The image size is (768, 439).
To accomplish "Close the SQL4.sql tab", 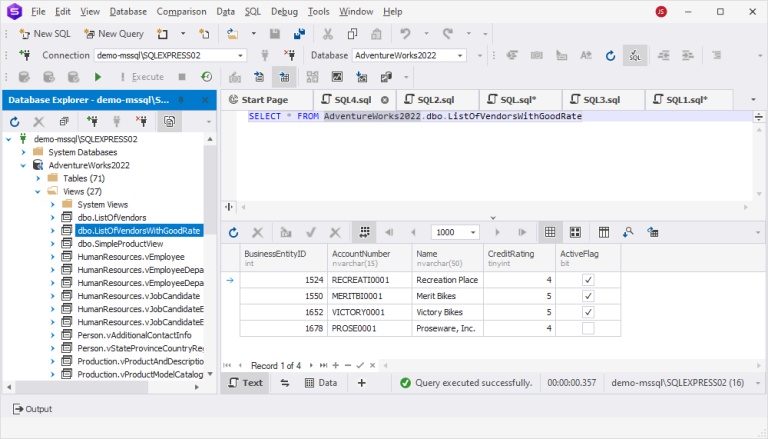I will click(x=385, y=100).
